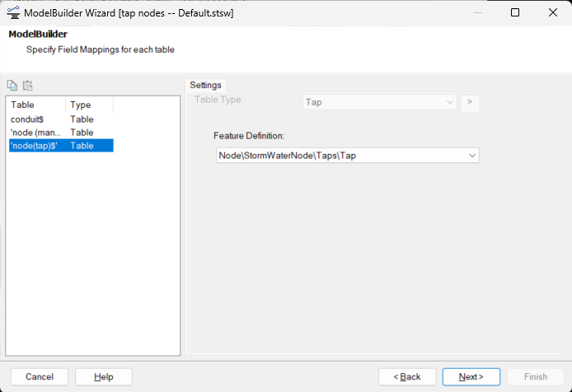This screenshot has width=572, height=392.
Task: Go to the previous step with Back
Action: tap(407, 376)
